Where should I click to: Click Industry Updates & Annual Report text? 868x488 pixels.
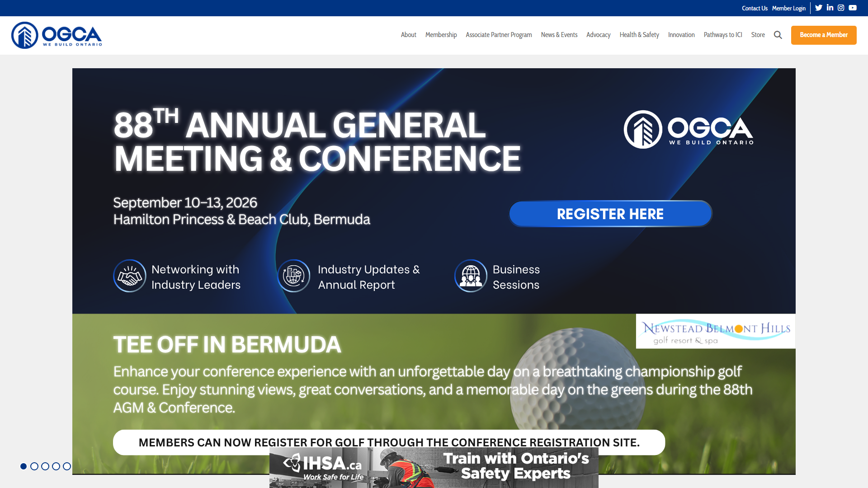click(368, 277)
